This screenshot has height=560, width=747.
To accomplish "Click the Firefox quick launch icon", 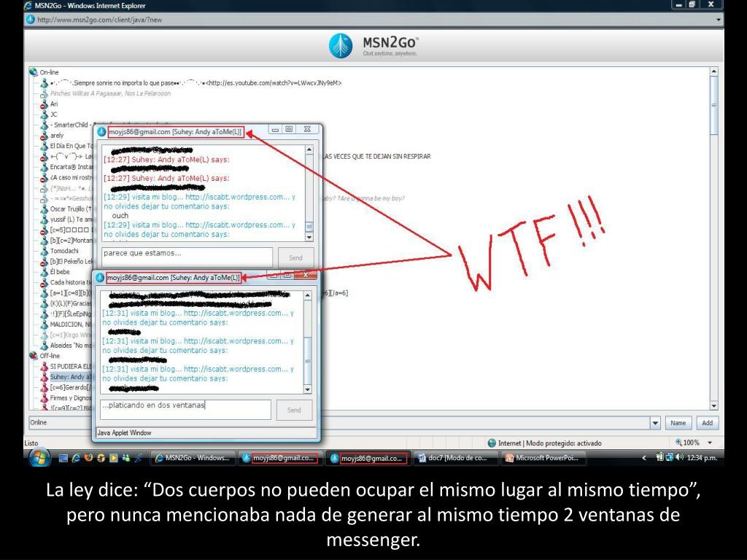I will (x=88, y=458).
